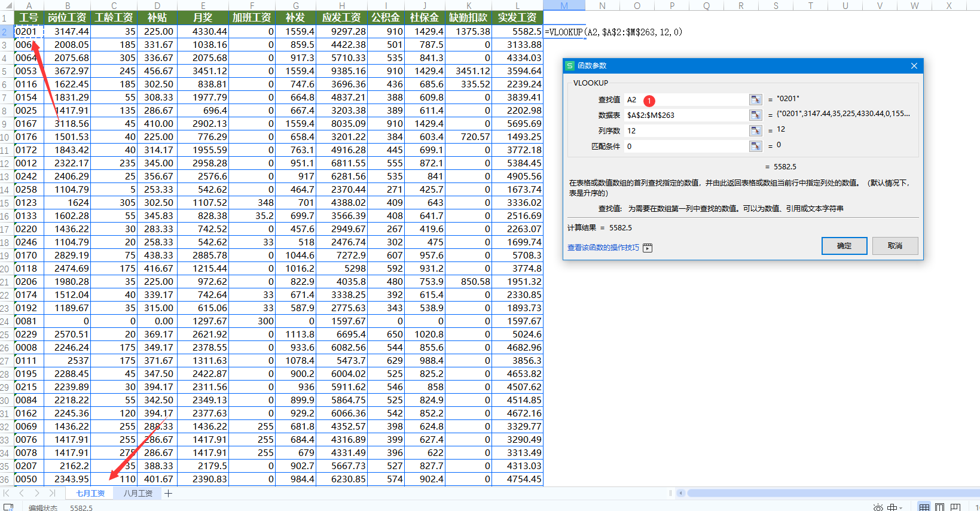Image resolution: width=980 pixels, height=511 pixels.
Task: Select column X header
Action: 949,5
